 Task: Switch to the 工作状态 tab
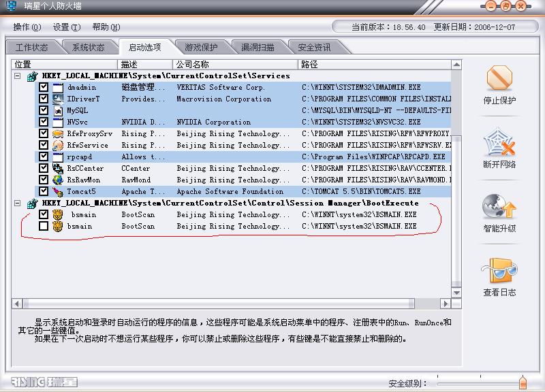click(x=31, y=48)
